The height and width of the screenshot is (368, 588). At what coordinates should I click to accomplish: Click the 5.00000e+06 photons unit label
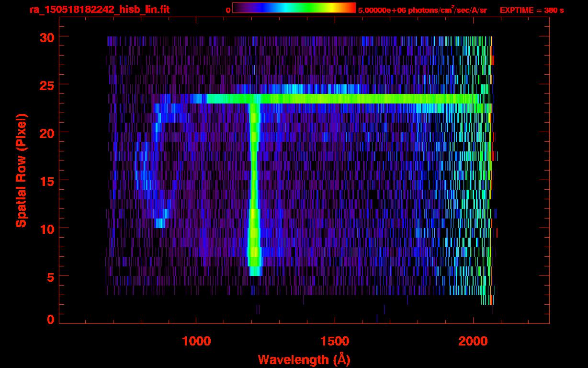(422, 10)
